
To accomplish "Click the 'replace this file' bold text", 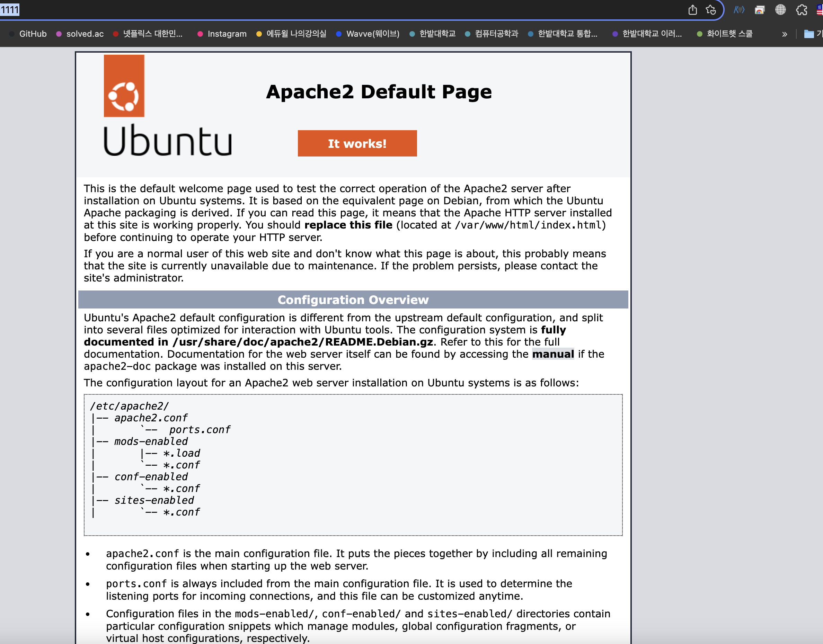I will 348,225.
